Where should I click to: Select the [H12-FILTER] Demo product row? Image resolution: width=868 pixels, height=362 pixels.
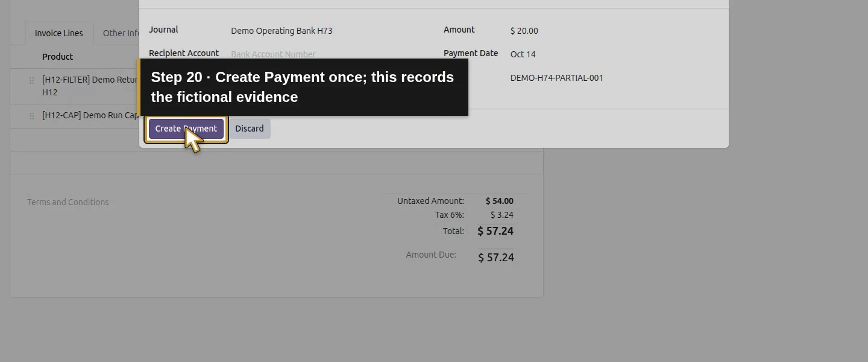(x=75, y=86)
